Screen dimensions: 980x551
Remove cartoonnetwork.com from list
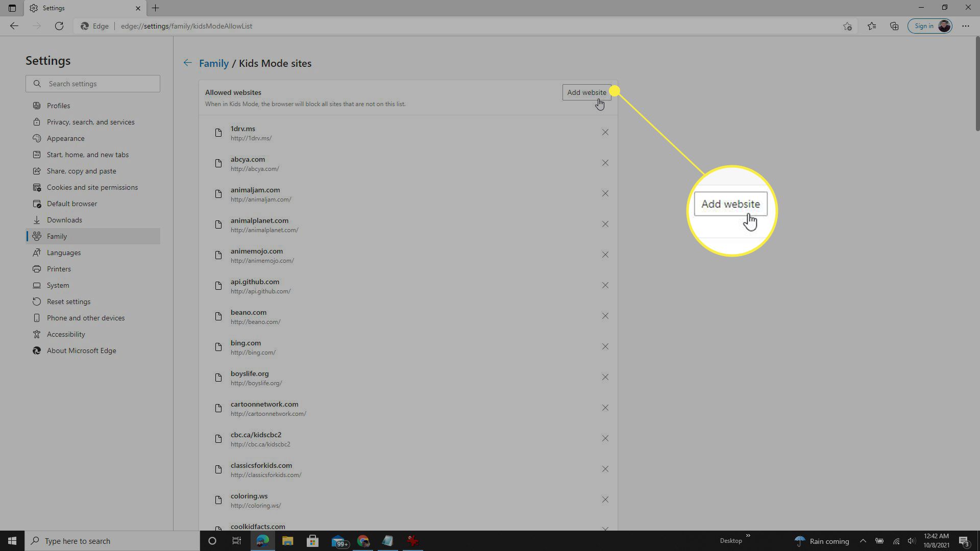[605, 408]
